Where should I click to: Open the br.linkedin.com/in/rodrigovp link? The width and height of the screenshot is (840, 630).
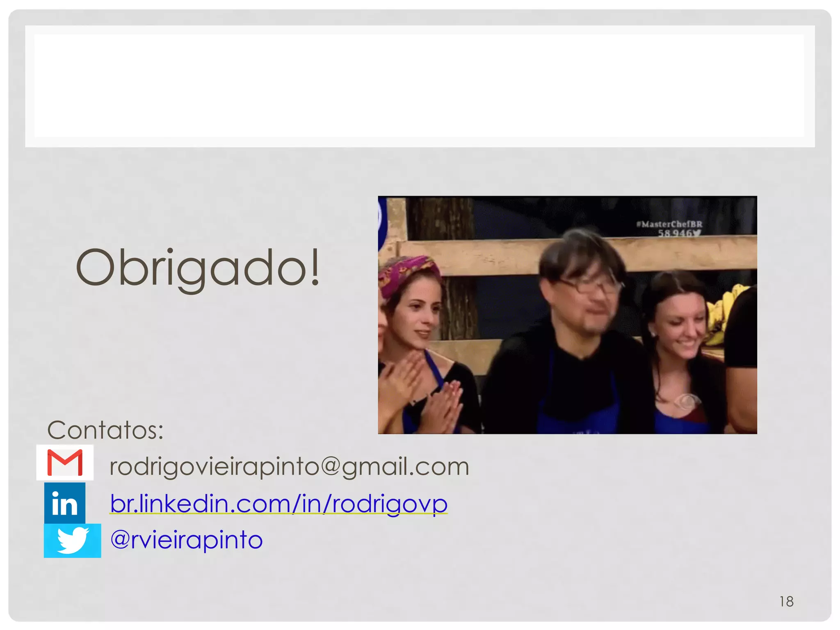279,503
